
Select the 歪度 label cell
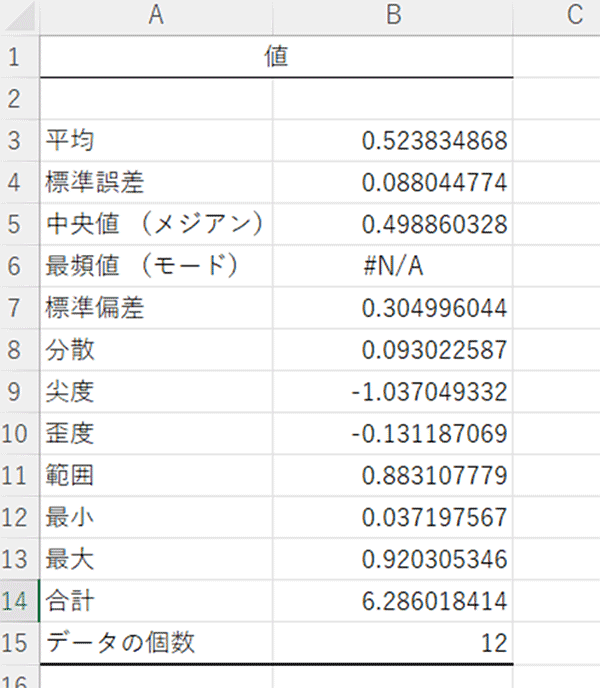point(156,433)
